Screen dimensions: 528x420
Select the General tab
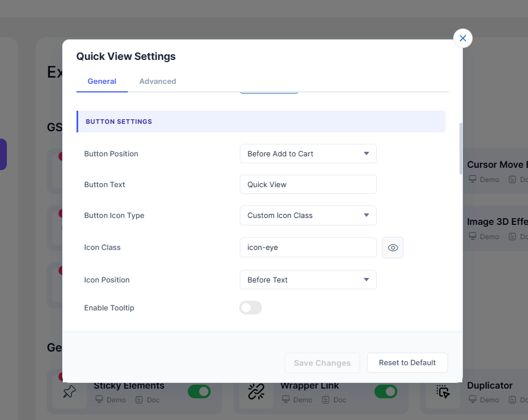102,81
